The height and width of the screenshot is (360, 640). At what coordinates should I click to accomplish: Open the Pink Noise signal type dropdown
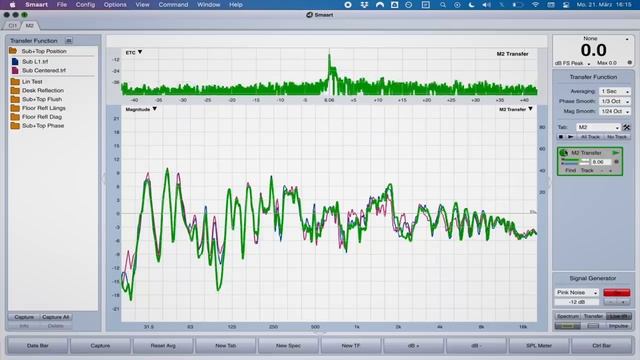[x=576, y=293]
